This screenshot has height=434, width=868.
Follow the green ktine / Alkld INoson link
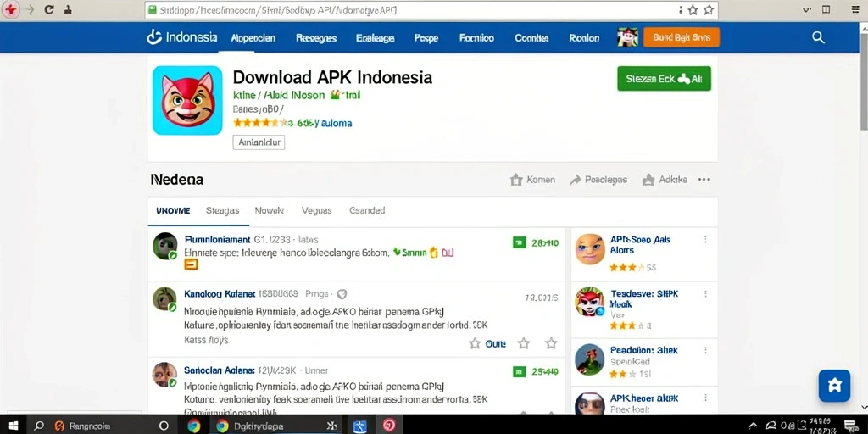pyautogui.click(x=279, y=95)
